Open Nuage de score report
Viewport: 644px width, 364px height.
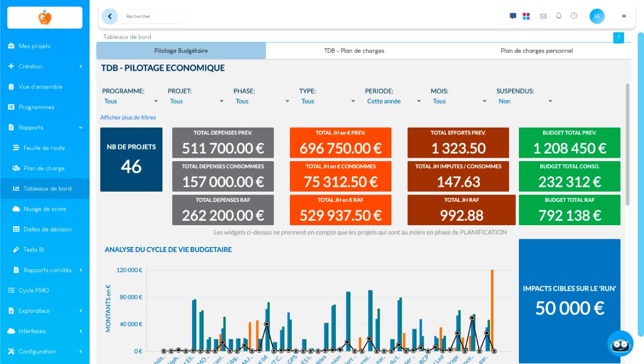(x=45, y=209)
